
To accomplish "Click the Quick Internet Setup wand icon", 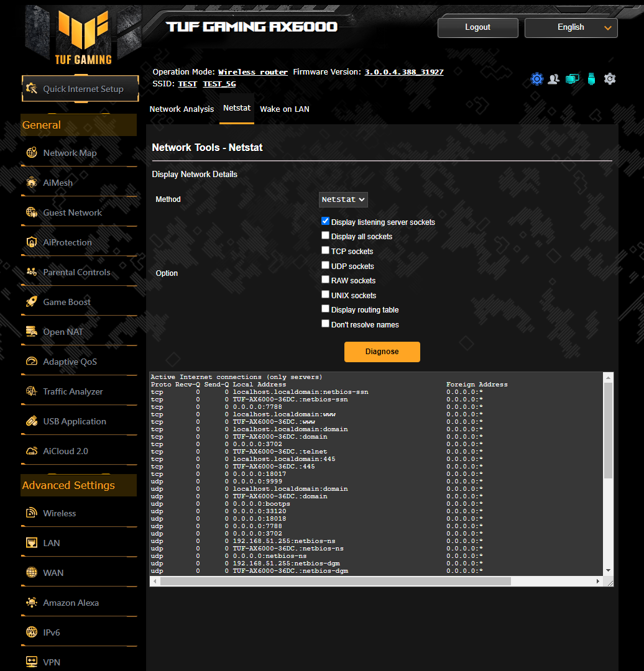I will [x=32, y=89].
